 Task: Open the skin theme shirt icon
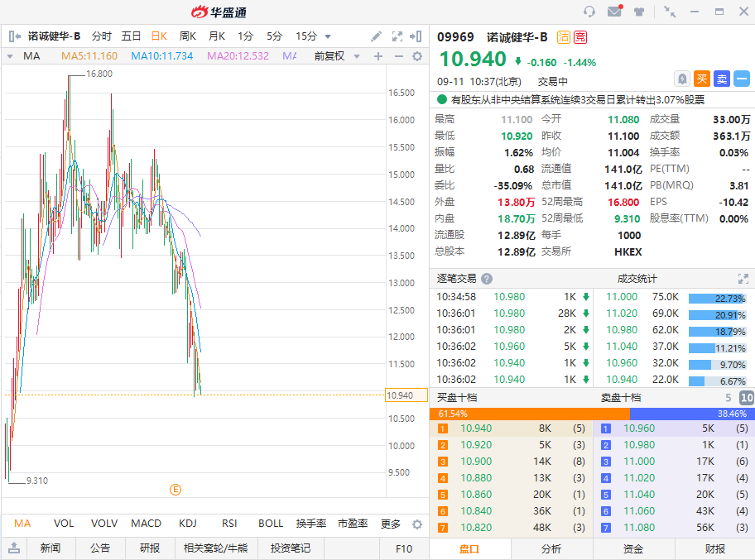(639, 12)
